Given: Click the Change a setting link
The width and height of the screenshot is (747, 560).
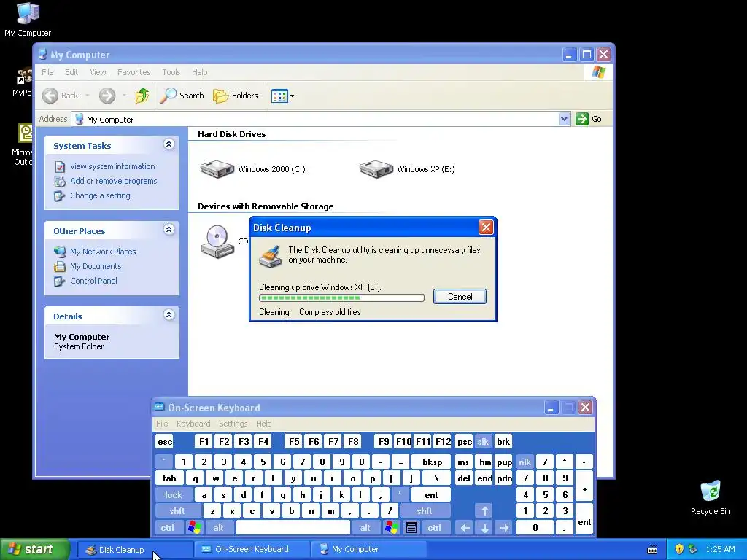Looking at the screenshot, I should pos(100,195).
